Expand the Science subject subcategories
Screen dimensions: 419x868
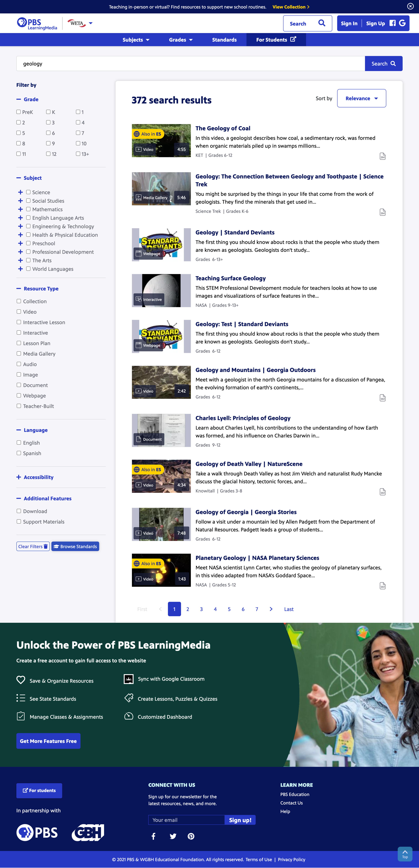pos(21,192)
